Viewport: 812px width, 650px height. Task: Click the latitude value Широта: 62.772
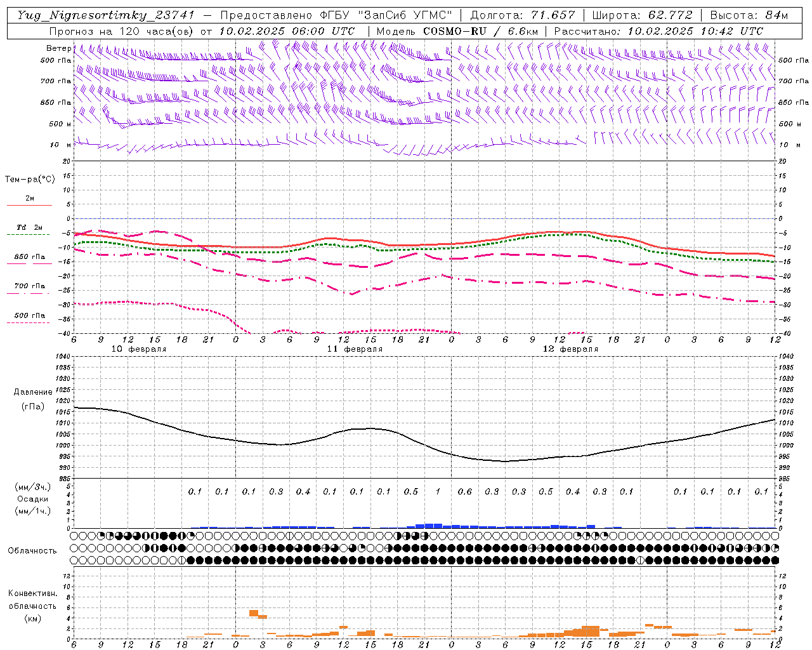tap(642, 15)
